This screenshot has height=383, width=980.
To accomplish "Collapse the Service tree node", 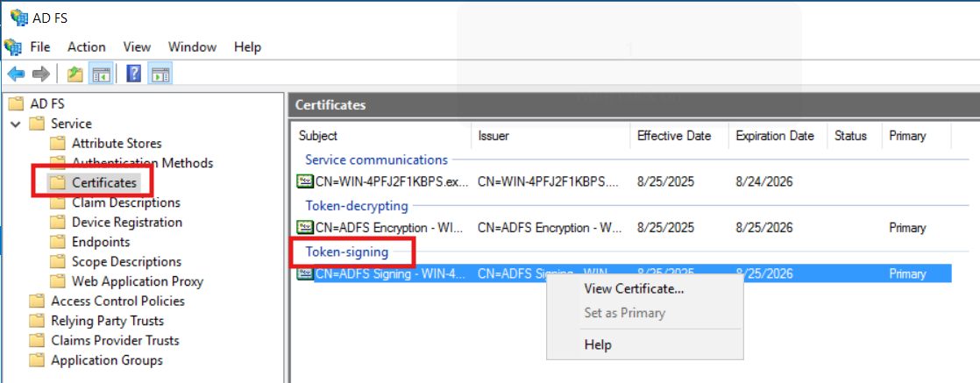I will tap(15, 124).
